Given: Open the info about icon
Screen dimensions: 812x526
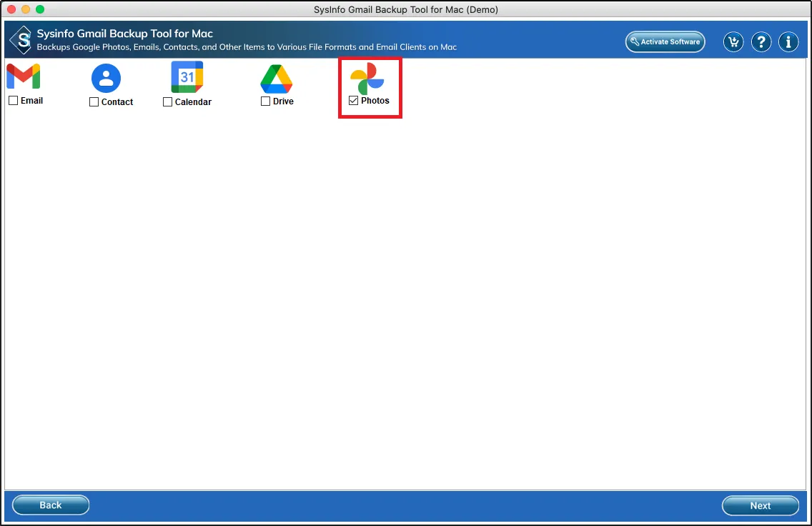Looking at the screenshot, I should (788, 42).
